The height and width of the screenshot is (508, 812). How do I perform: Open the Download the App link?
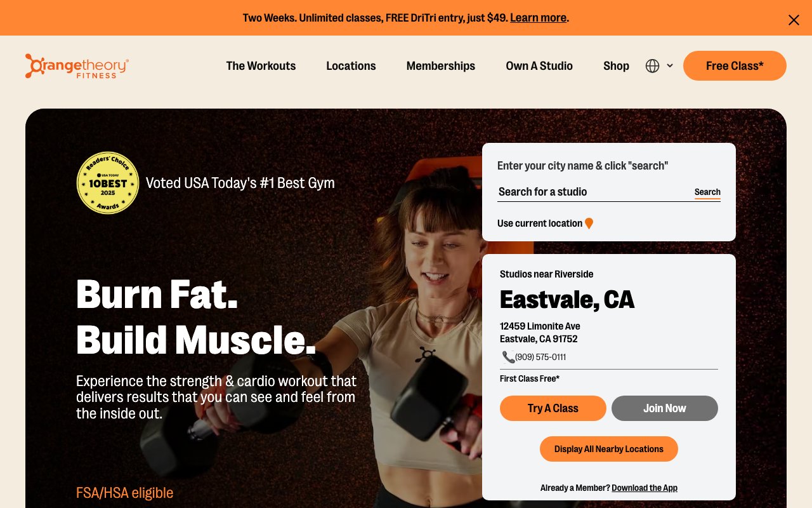645,488
